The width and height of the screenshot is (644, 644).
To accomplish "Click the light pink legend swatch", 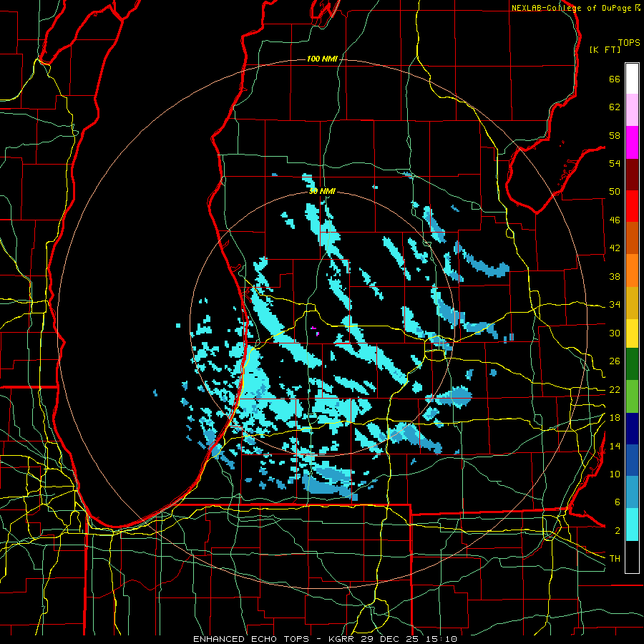I will pos(632,109).
